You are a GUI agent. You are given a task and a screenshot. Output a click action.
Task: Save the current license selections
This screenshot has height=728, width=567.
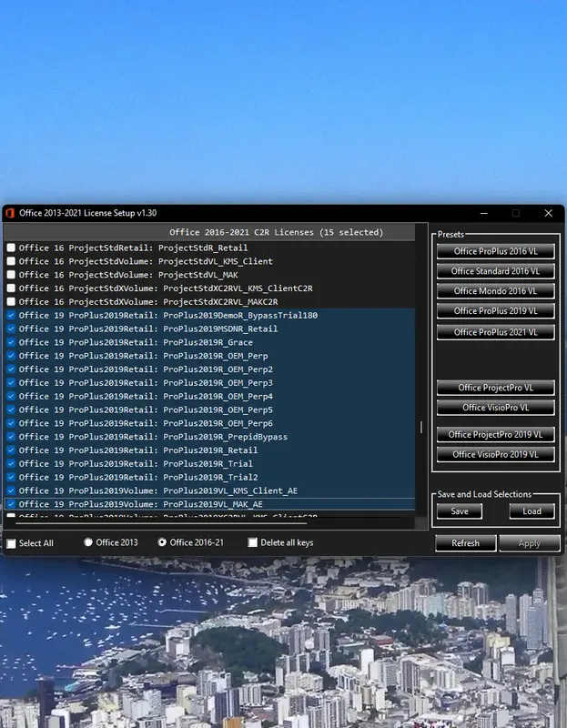point(460,511)
